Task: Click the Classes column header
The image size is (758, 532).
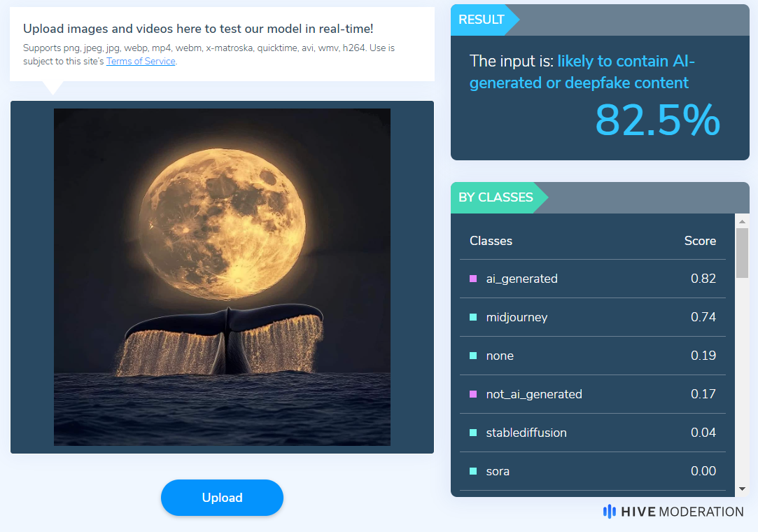Action: [491, 241]
